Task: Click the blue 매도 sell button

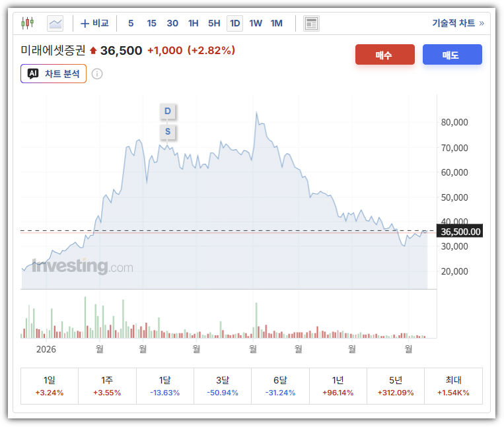Action: 452,55
